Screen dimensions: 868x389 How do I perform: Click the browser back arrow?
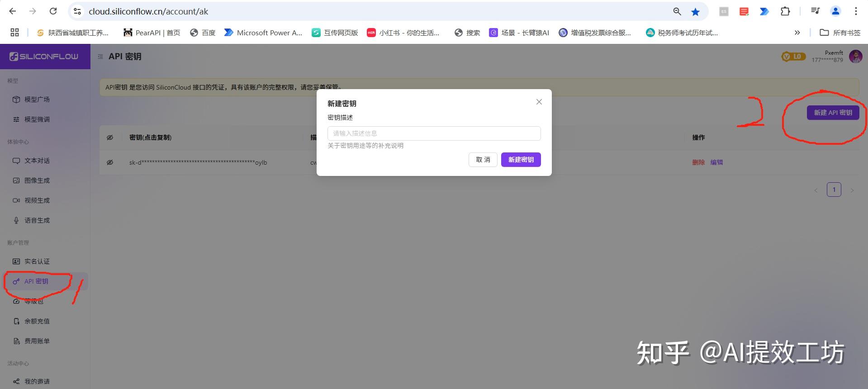13,11
